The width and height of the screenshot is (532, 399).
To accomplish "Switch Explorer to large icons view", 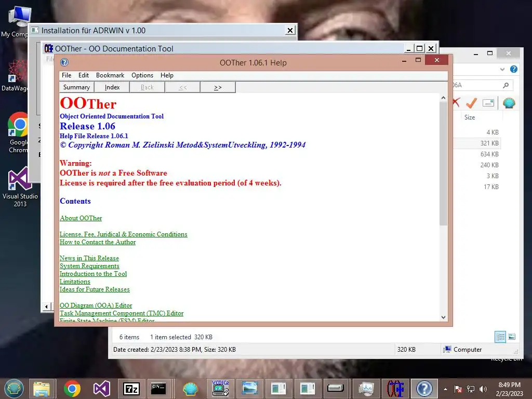I will pos(512,337).
